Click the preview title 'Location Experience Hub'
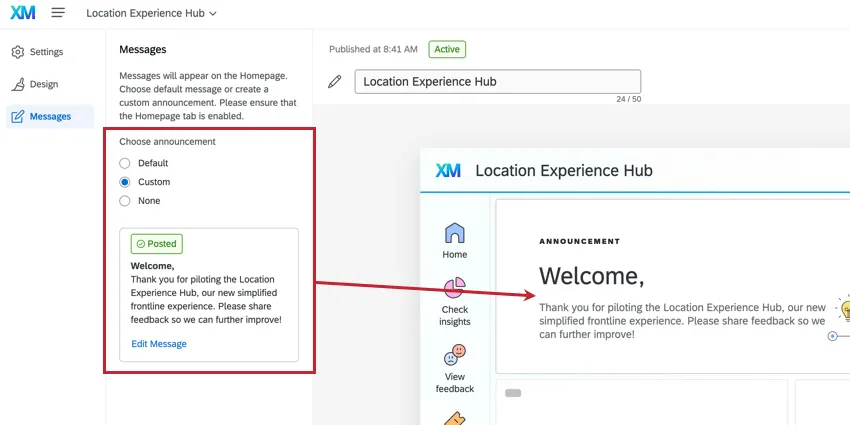This screenshot has width=850, height=425. [564, 171]
